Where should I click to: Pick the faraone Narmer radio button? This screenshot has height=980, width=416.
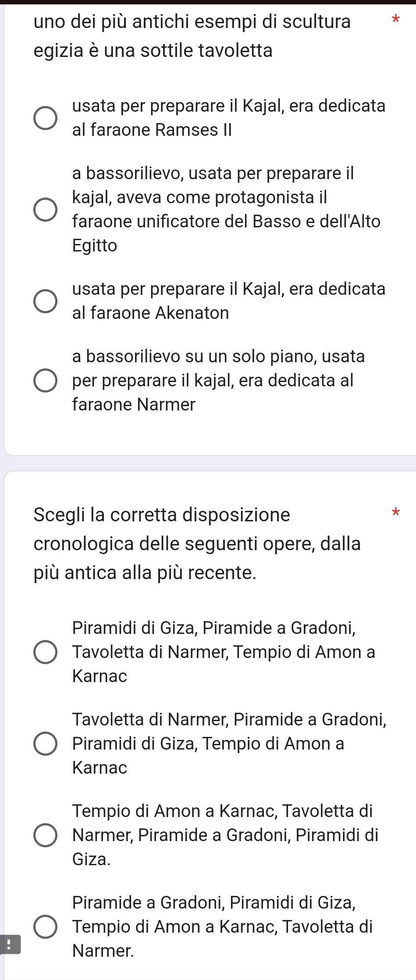tap(45, 380)
